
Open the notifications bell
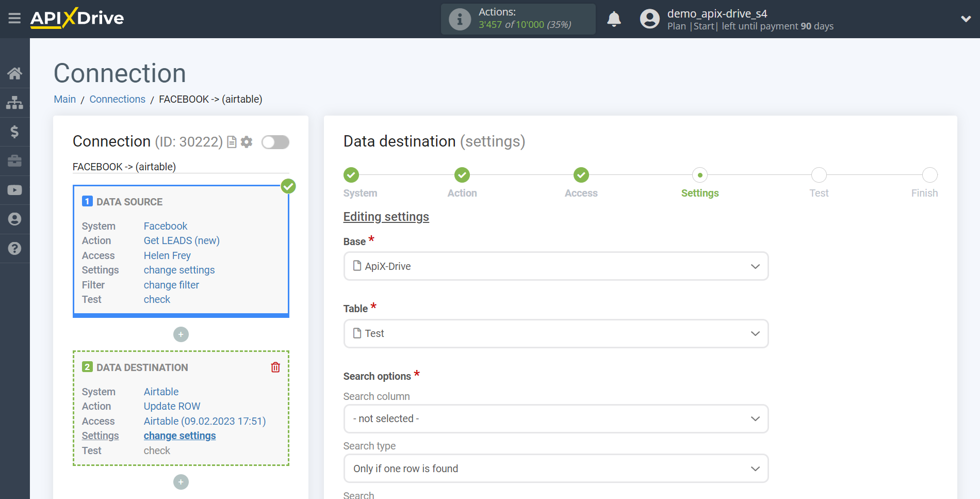[614, 19]
